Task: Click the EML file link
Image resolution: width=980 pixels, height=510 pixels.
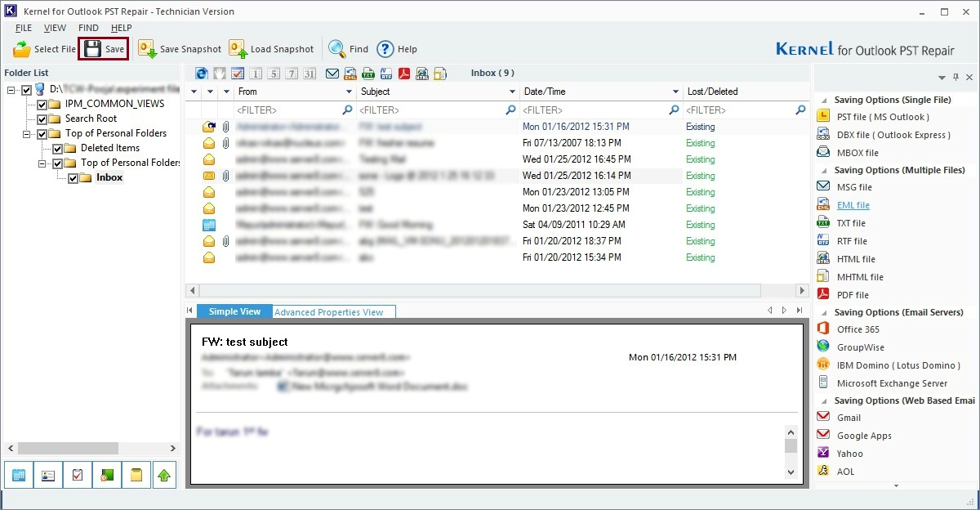Action: coord(853,205)
